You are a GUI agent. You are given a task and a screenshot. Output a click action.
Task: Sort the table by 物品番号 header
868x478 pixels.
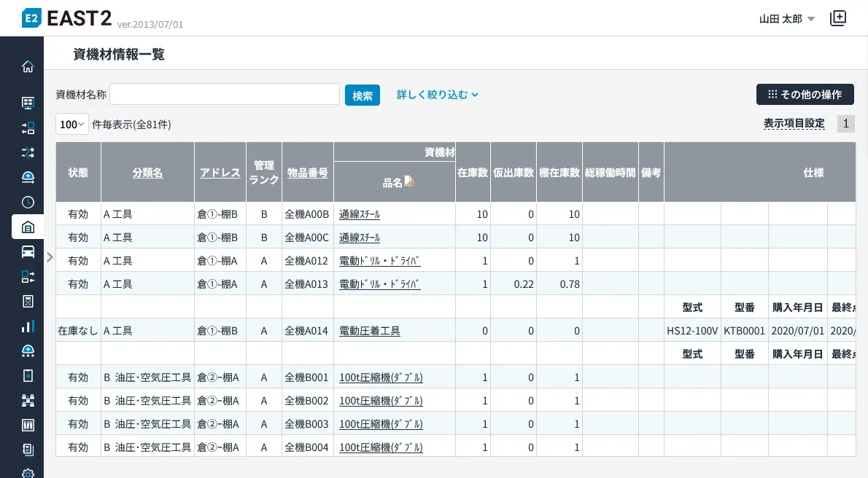pyautogui.click(x=307, y=173)
